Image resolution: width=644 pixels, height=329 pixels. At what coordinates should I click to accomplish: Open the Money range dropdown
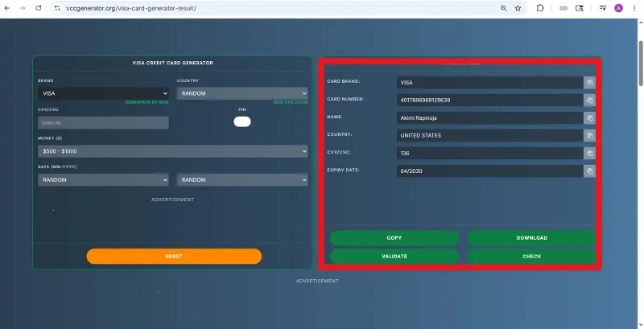(172, 151)
